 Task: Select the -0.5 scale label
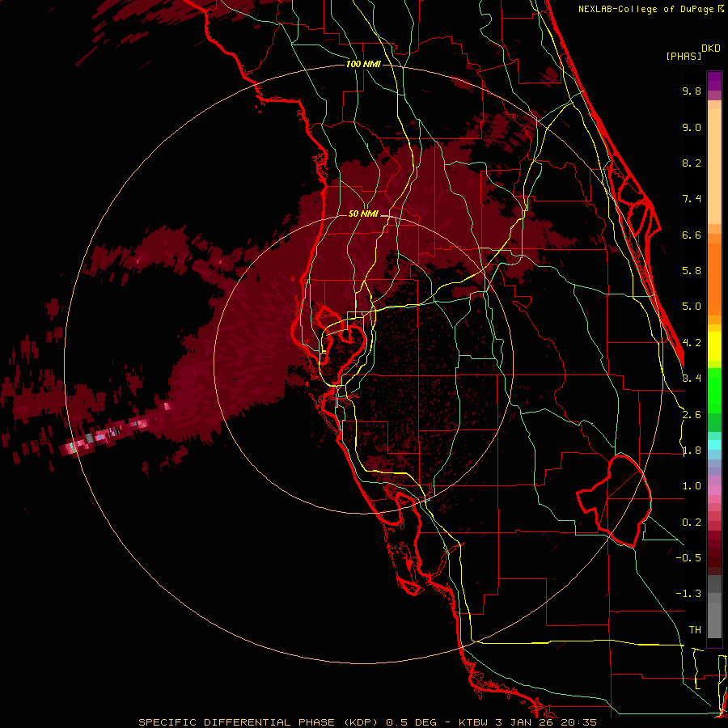click(x=688, y=558)
